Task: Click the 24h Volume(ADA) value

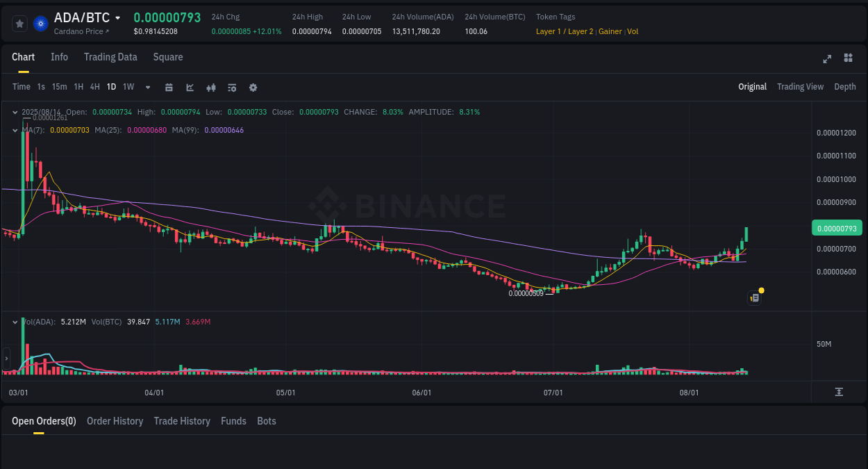Action: pos(416,31)
